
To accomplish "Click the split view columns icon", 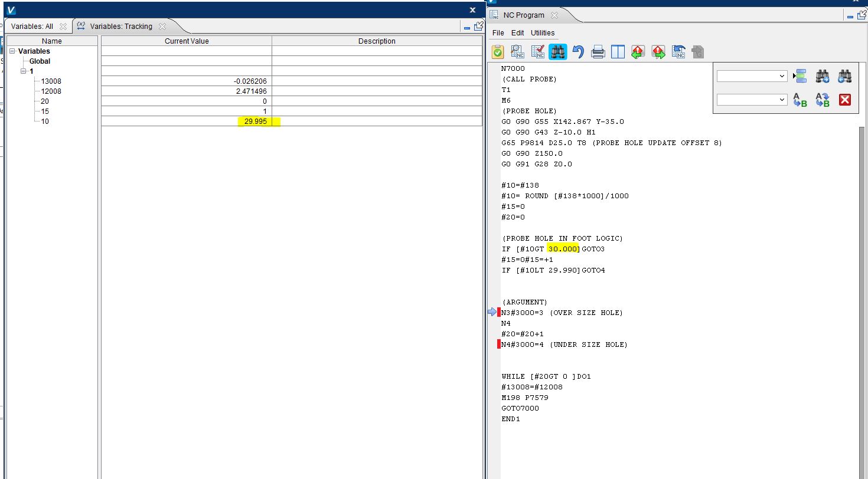I will point(618,52).
